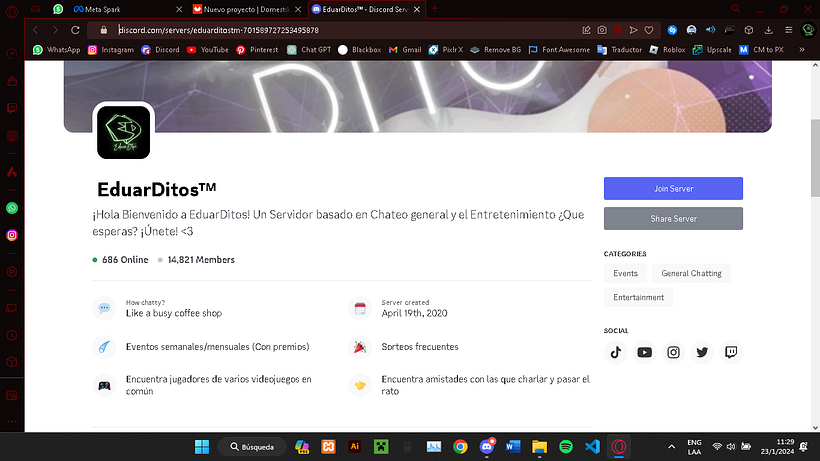Click the Búsqueda taskbar search box
This screenshot has height=461, width=820.
click(x=252, y=447)
